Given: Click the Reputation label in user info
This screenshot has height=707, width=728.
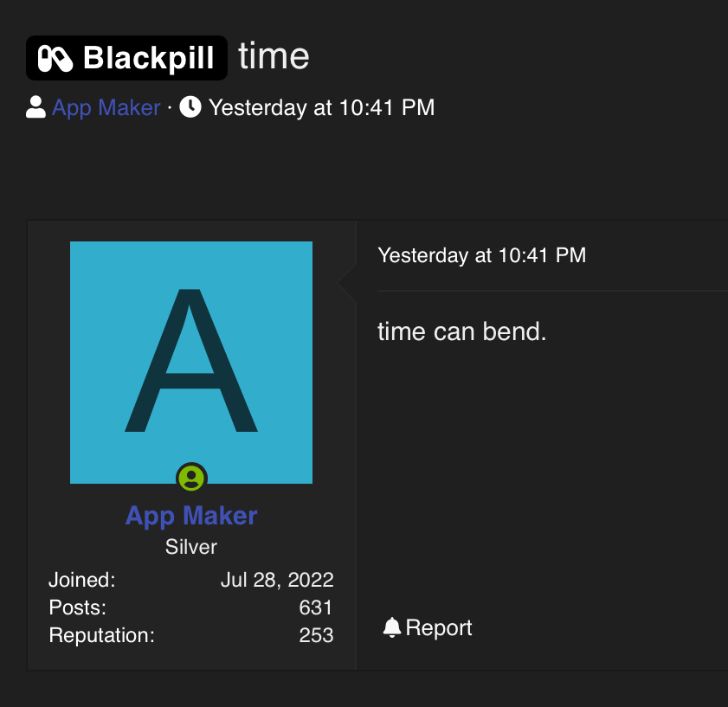Looking at the screenshot, I should 101,635.
